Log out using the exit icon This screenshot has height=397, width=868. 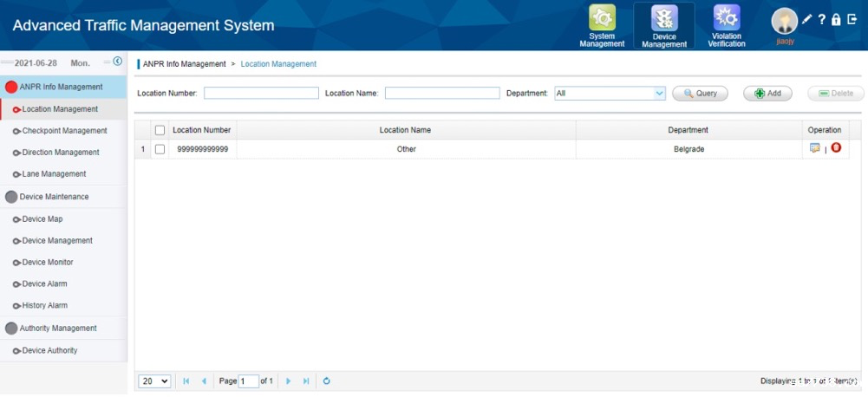click(852, 19)
